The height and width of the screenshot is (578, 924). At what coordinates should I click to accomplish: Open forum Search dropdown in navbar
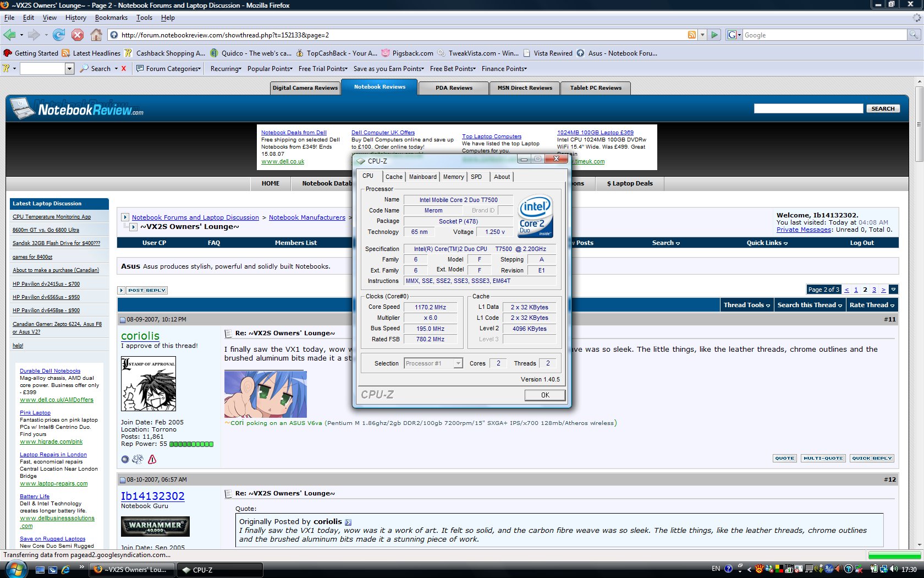665,243
